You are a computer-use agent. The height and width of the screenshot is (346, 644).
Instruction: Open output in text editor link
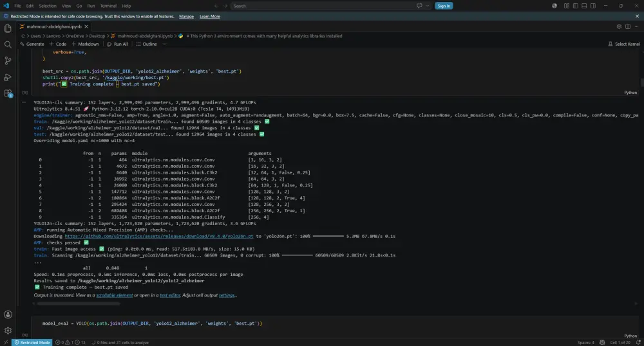170,295
